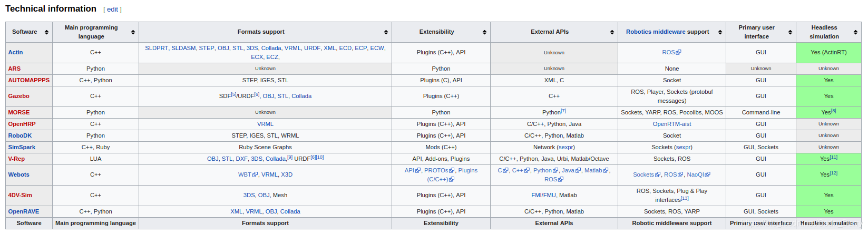The width and height of the screenshot is (868, 233).
Task: Click the ECZ format link in Actin row
Action: click(272, 57)
